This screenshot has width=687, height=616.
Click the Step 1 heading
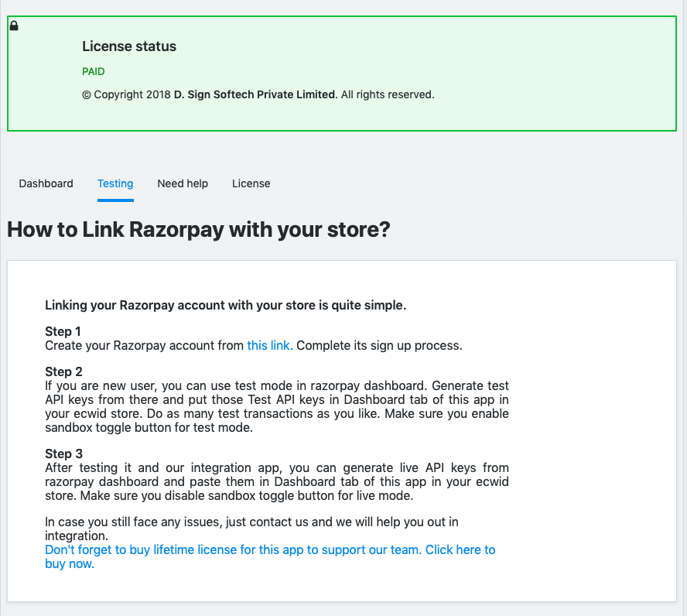pos(63,331)
